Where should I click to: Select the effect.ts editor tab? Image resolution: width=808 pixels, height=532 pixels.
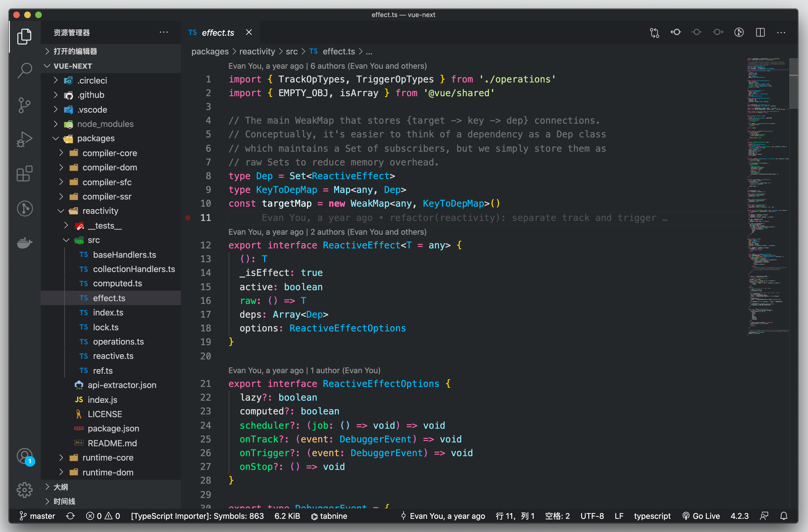(217, 33)
